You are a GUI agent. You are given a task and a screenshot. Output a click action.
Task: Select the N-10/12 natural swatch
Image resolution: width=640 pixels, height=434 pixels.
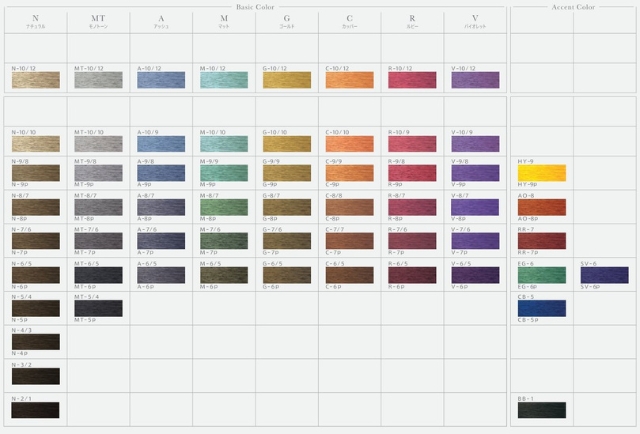[35, 80]
